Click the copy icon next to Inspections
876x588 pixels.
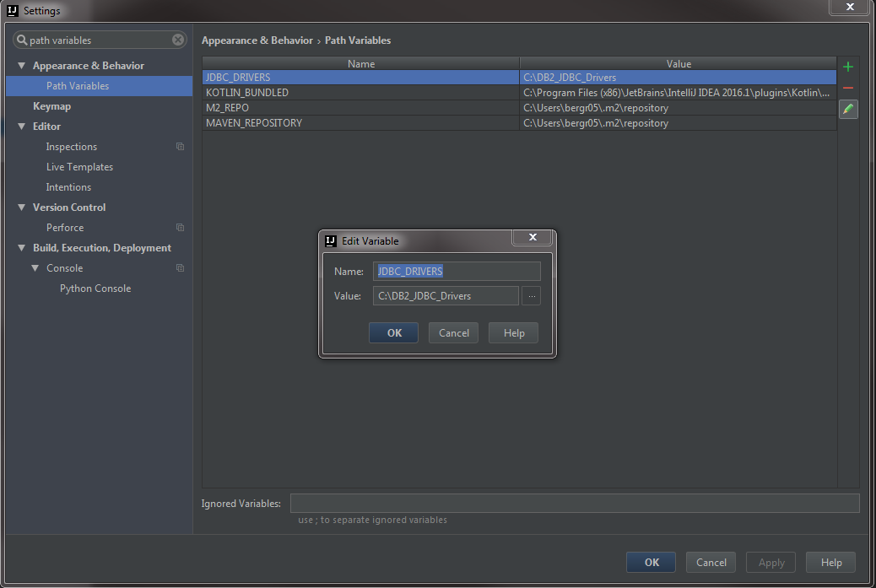point(180,147)
